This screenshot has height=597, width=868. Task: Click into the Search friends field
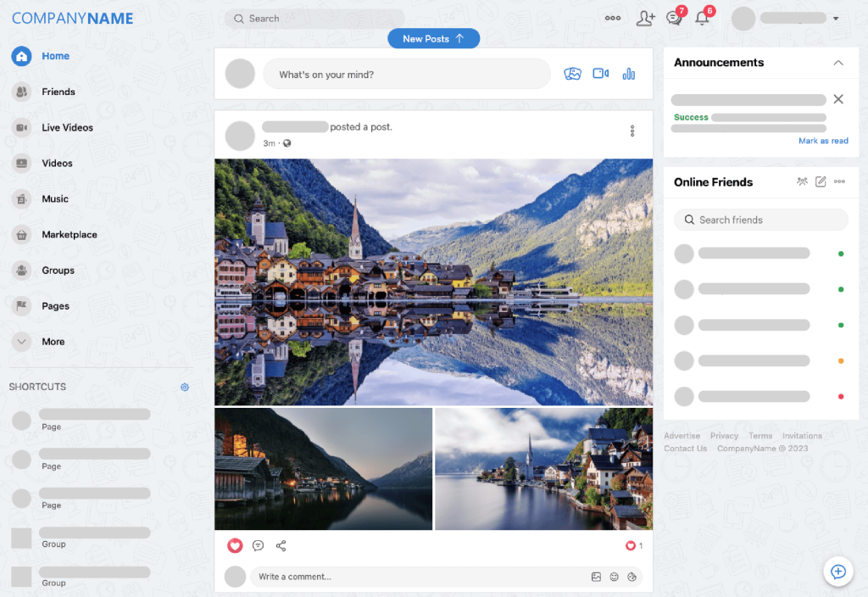tap(760, 220)
